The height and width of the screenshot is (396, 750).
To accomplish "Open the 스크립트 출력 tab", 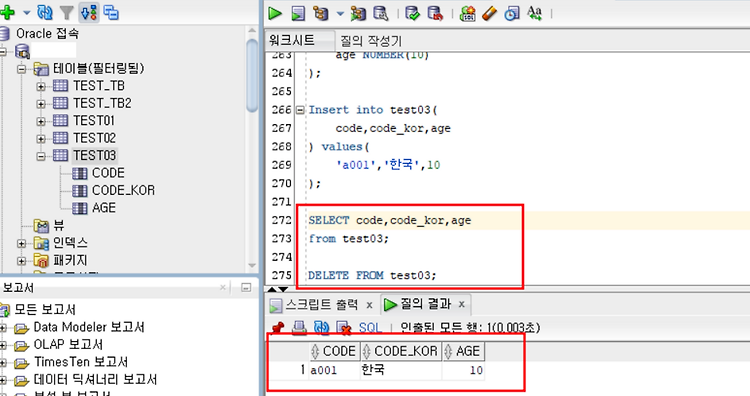I will [x=321, y=304].
